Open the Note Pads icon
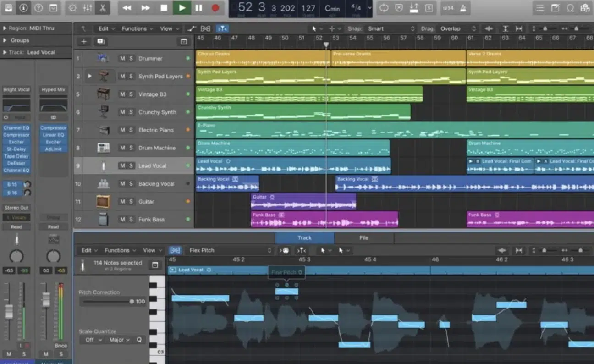The width and height of the screenshot is (594, 364). click(x=555, y=8)
